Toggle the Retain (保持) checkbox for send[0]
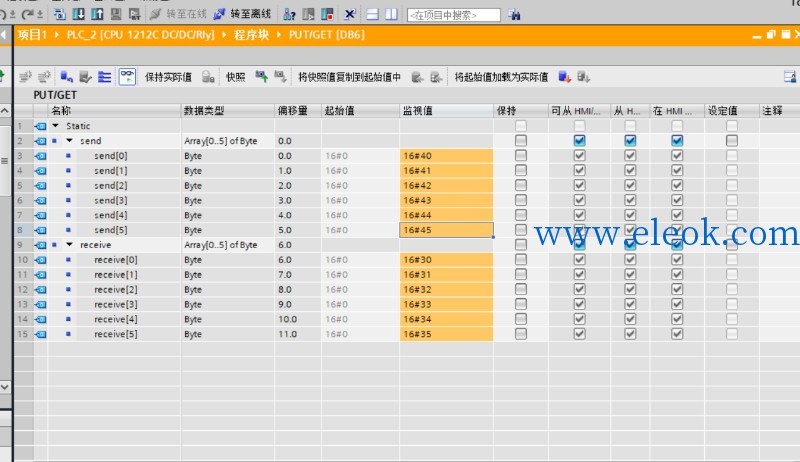 tap(520, 156)
